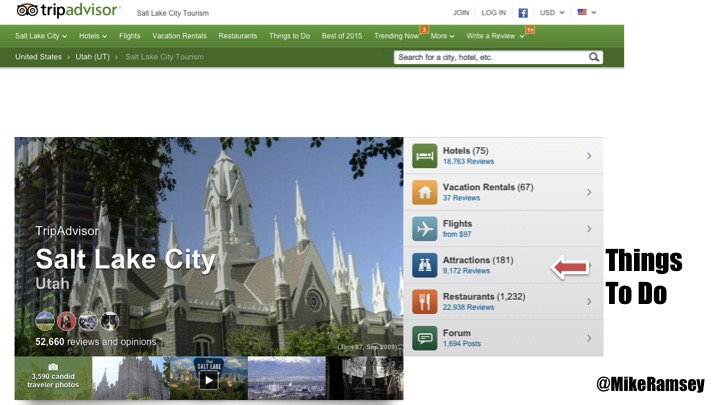720x405 pixels.
Task: Click the Forum speech bubble icon
Action: tap(424, 338)
